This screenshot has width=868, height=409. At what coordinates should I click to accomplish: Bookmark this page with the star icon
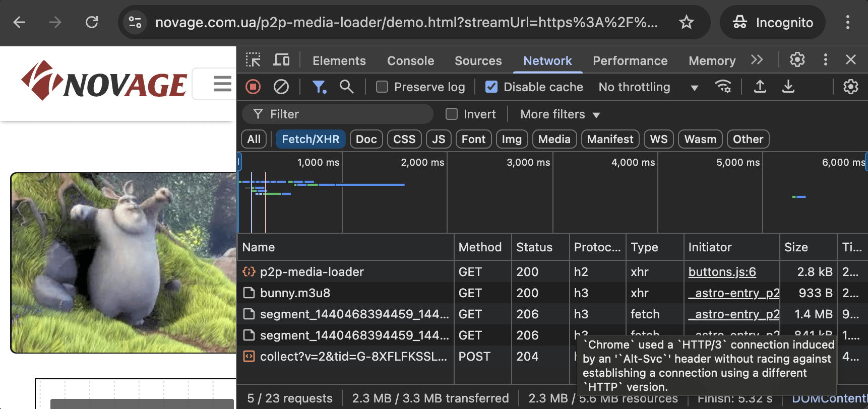(x=686, y=22)
